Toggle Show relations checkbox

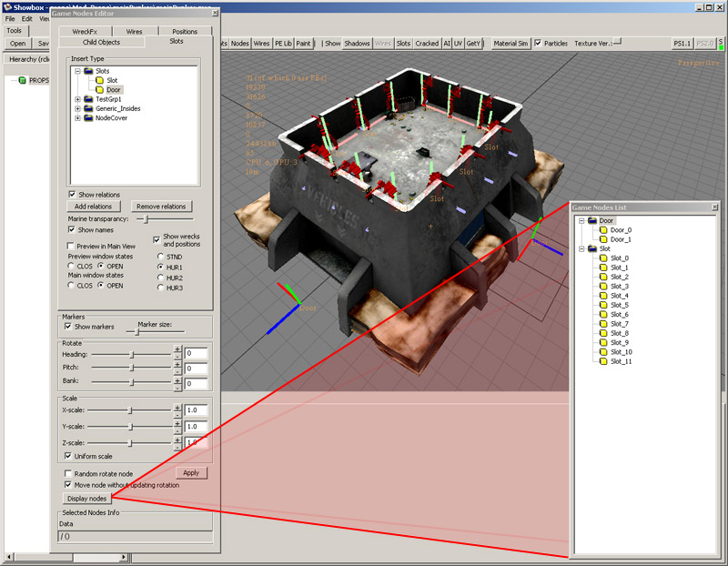[x=72, y=194]
